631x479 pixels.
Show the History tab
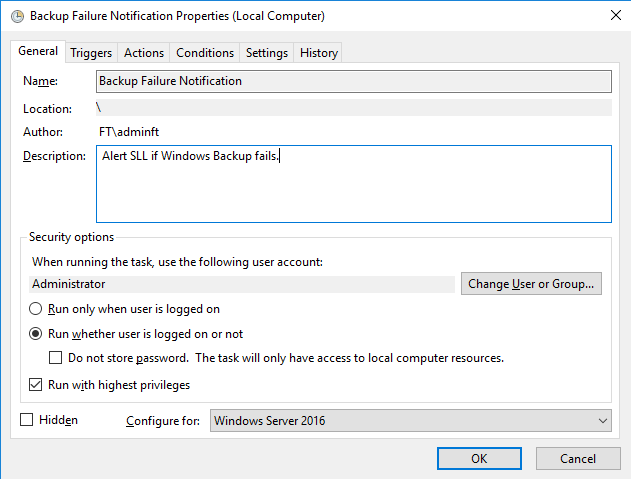tap(319, 53)
